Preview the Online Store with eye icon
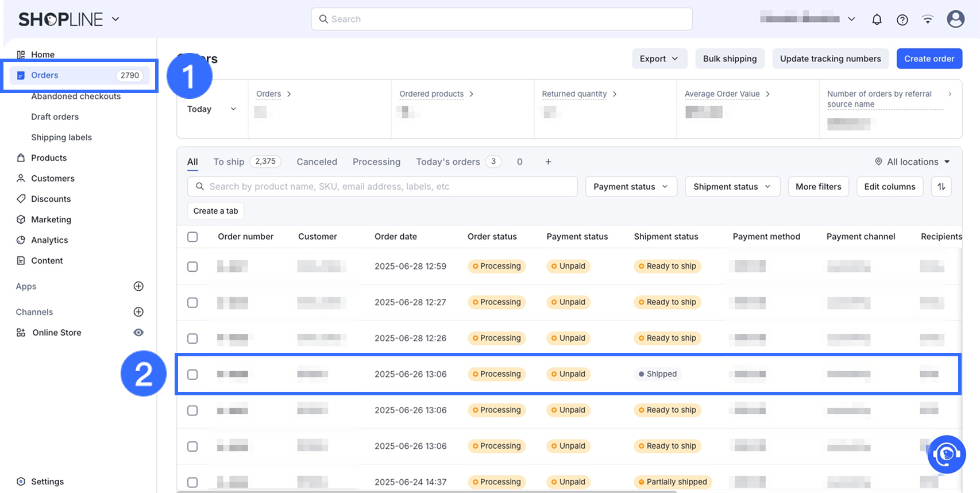The height and width of the screenshot is (493, 980). [138, 332]
